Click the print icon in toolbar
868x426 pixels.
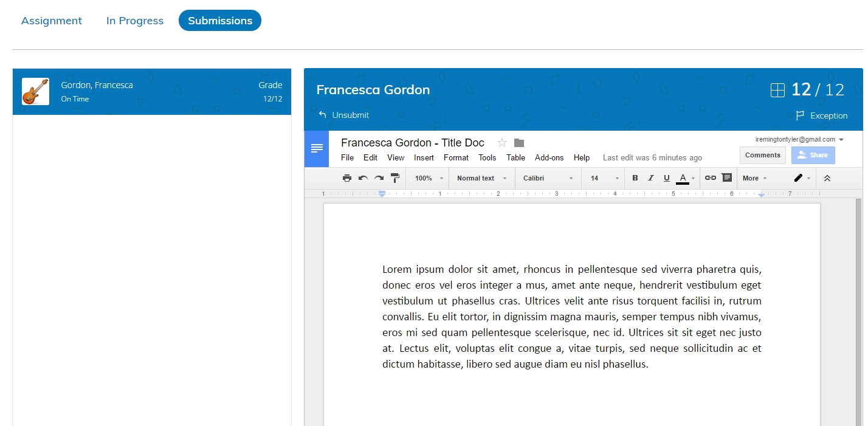pos(347,178)
